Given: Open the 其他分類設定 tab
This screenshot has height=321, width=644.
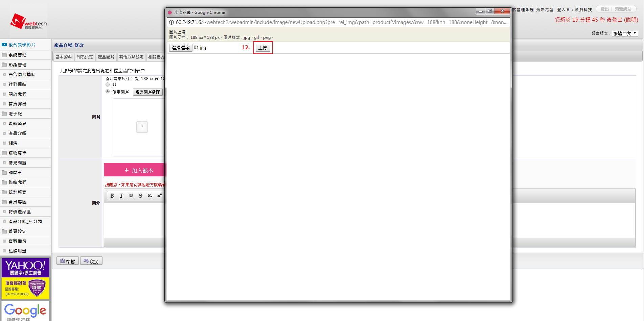Looking at the screenshot, I should tap(131, 57).
